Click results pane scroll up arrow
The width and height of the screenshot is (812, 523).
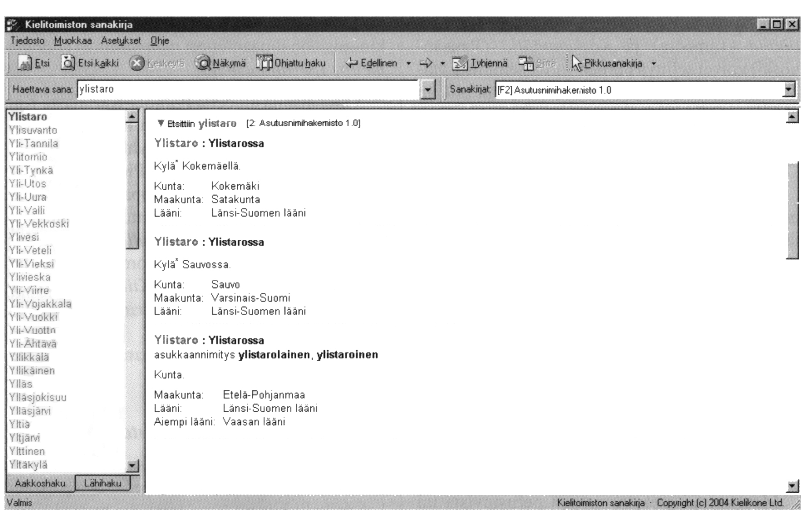[x=792, y=117]
